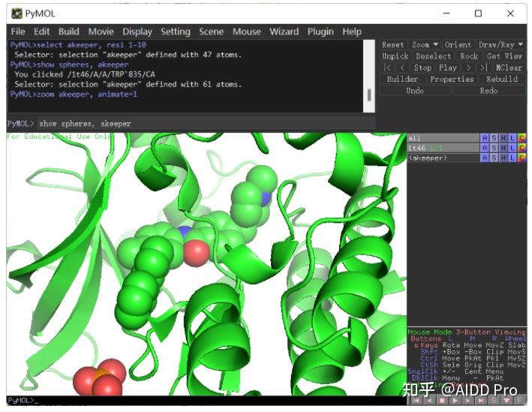The height and width of the screenshot is (412, 532).
Task: Expand the Draw/Ray dropdown
Action: coord(501,45)
